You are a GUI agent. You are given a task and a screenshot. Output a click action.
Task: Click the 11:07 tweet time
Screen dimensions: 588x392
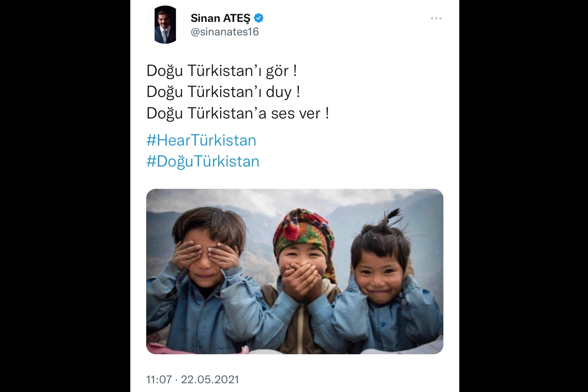(159, 379)
